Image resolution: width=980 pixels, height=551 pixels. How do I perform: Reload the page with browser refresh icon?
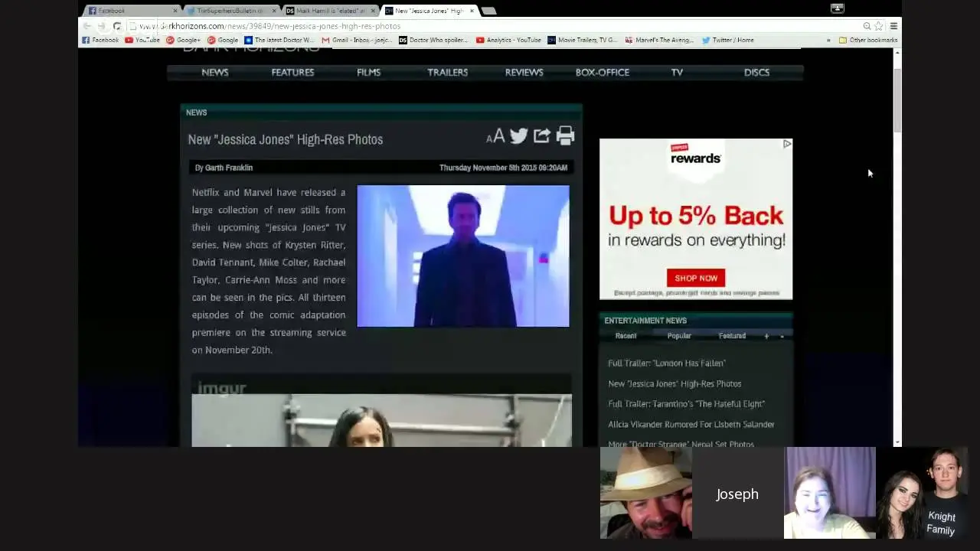117,26
